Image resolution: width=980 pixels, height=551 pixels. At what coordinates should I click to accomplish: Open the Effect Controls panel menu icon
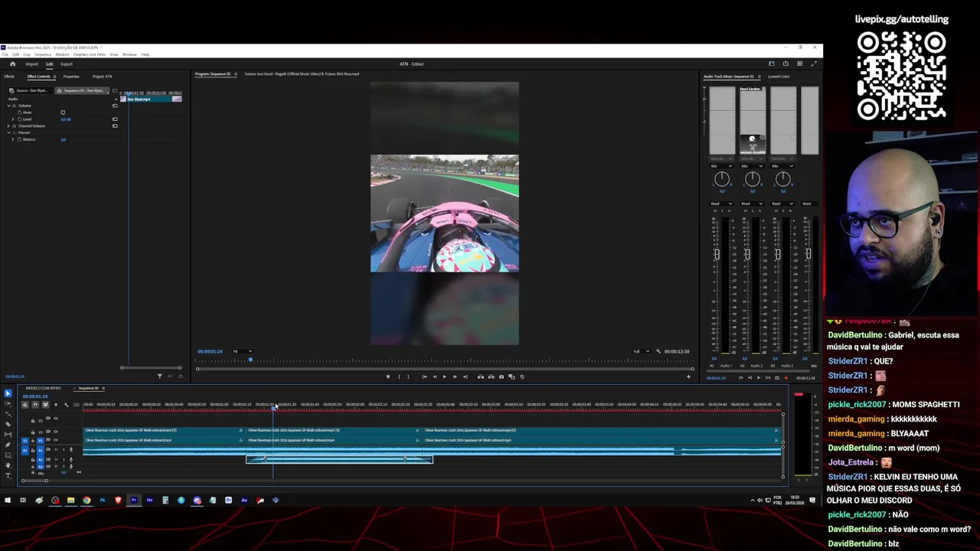(54, 77)
